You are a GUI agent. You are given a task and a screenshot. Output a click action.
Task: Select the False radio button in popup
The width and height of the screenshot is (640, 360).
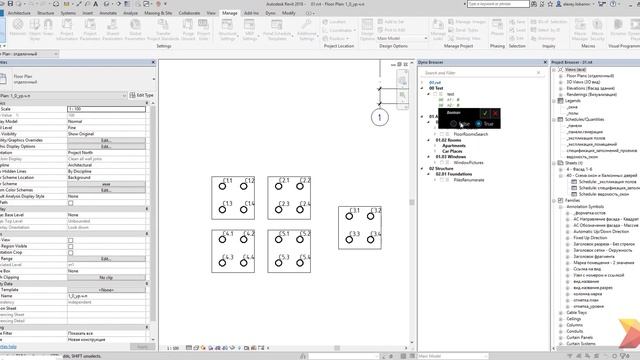[453, 124]
